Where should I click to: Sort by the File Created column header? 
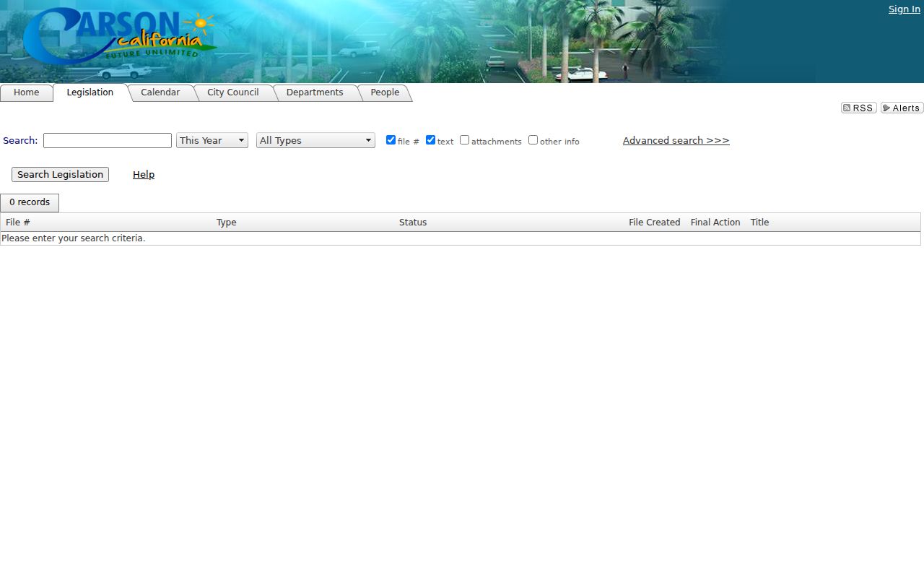[x=655, y=223]
